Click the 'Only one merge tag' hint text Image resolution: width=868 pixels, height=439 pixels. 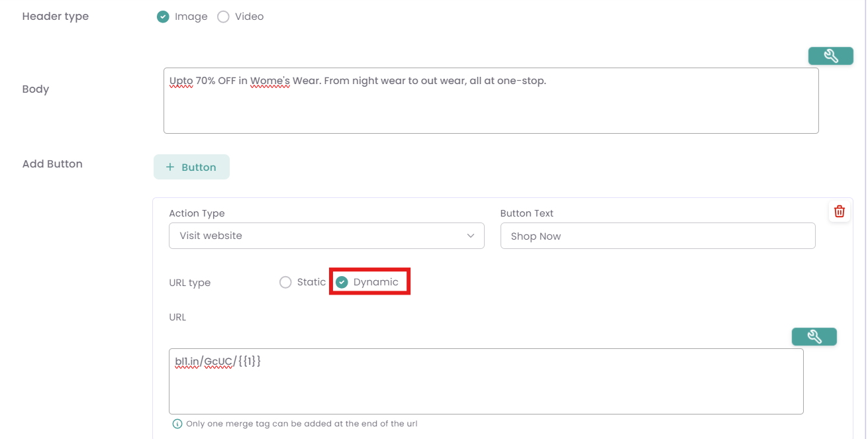tap(301, 424)
